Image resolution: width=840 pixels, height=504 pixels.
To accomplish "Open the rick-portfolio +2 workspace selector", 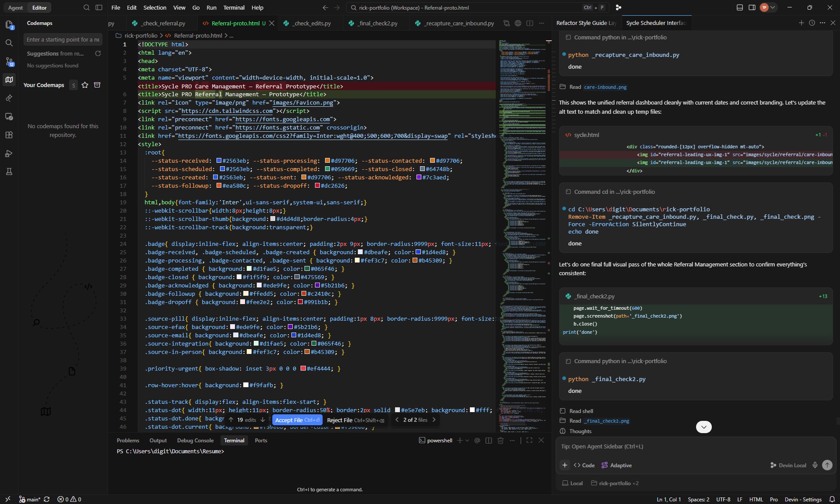I will tap(614, 483).
